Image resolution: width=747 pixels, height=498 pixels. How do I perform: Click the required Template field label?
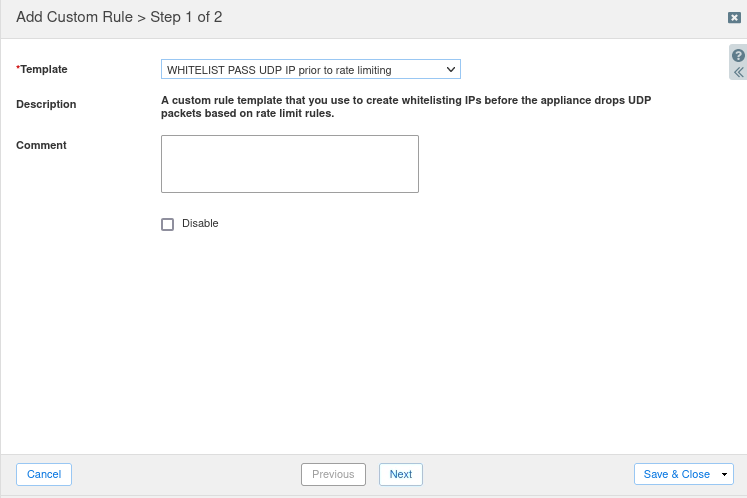coord(44,69)
